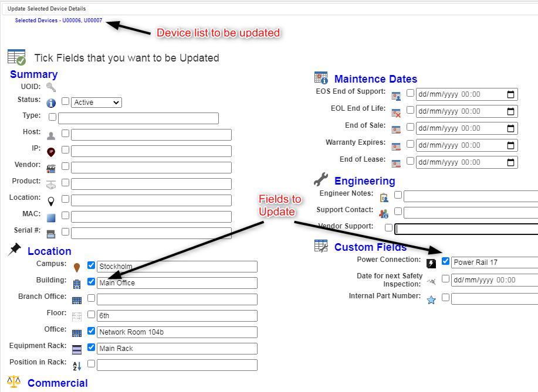Tick the Vendor Support checkbox
The image size is (538, 392).
pos(388,227)
